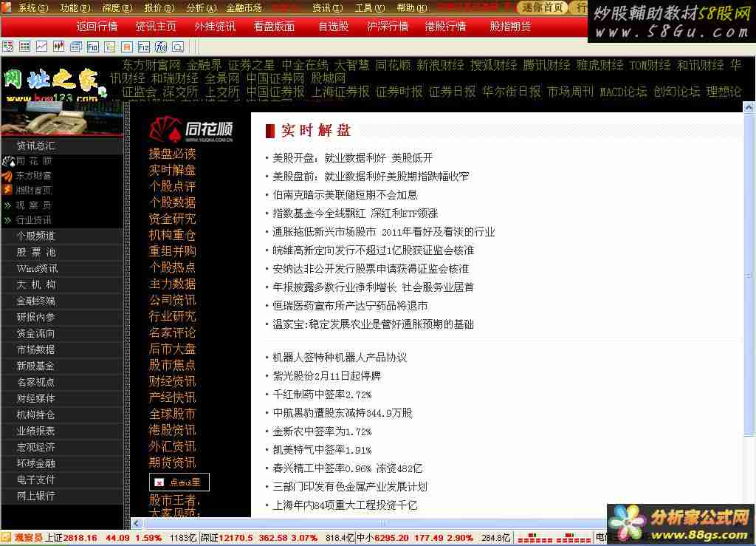Image resolution: width=756 pixels, height=546 pixels.
Task: Click the vertical scrollbar up arrow
Action: coord(749,108)
